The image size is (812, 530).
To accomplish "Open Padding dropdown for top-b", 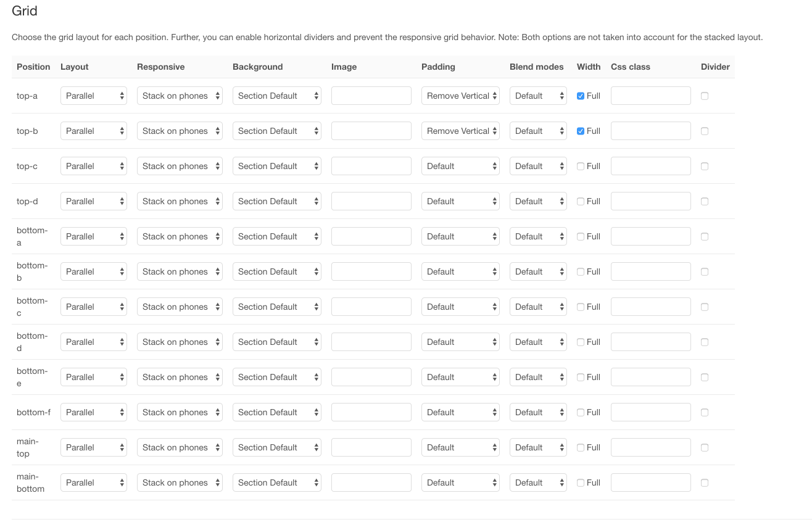I will [x=460, y=131].
